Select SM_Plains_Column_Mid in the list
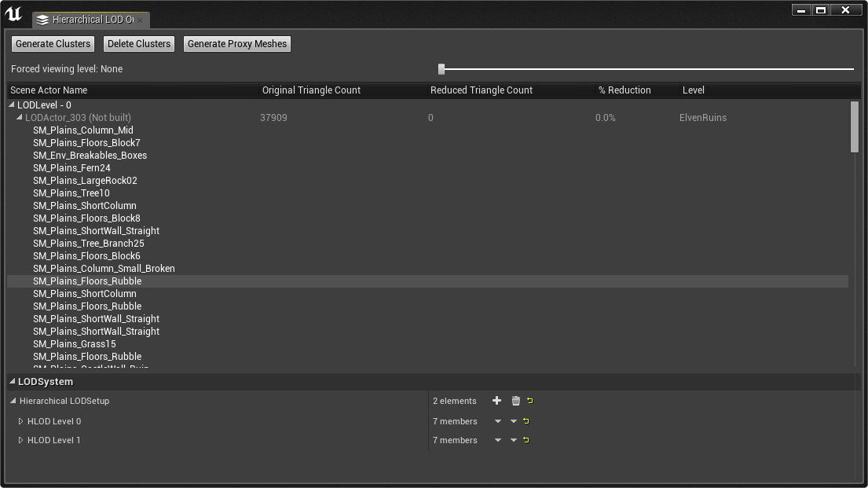Viewport: 868px width, 488px height. 83,130
